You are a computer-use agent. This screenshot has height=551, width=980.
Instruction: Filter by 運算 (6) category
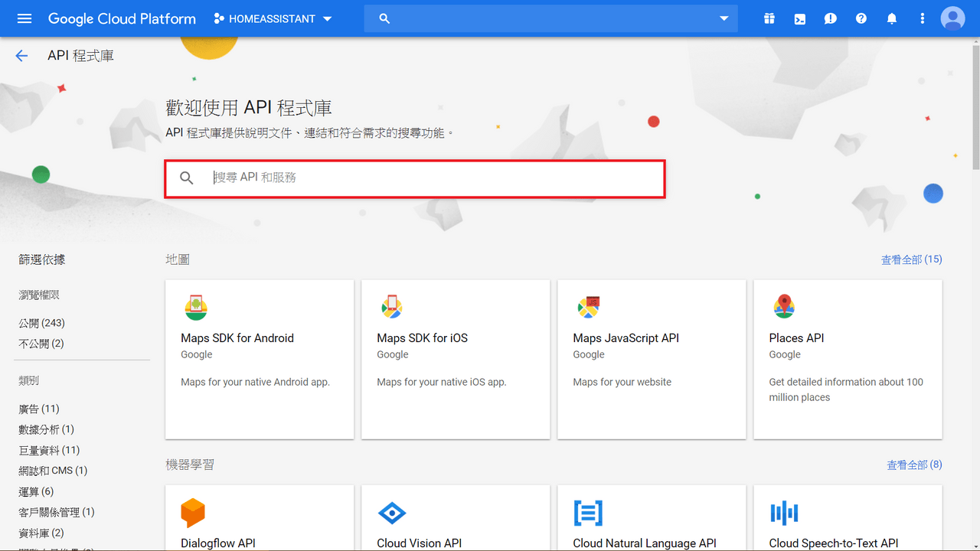click(x=36, y=491)
